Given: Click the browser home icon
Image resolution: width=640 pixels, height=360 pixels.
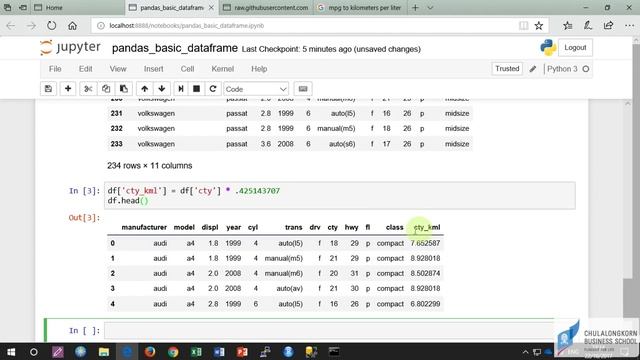Looking at the screenshot, I should coord(72,26).
